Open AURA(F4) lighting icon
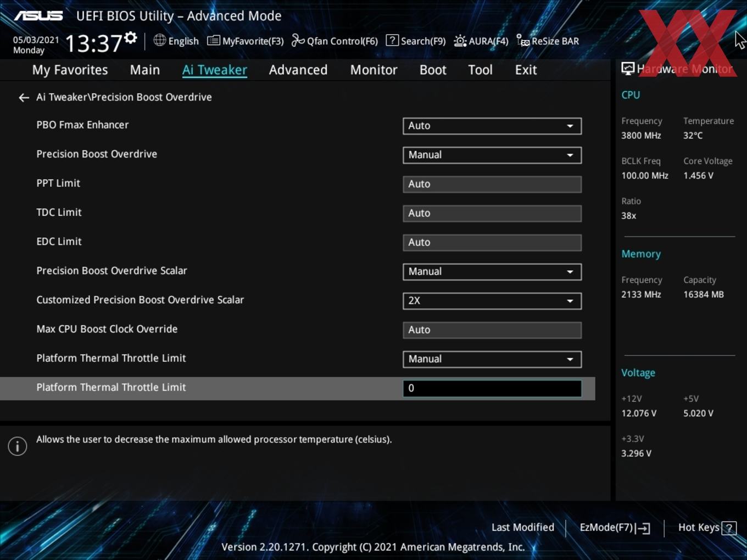The height and width of the screenshot is (560, 747). coord(460,41)
